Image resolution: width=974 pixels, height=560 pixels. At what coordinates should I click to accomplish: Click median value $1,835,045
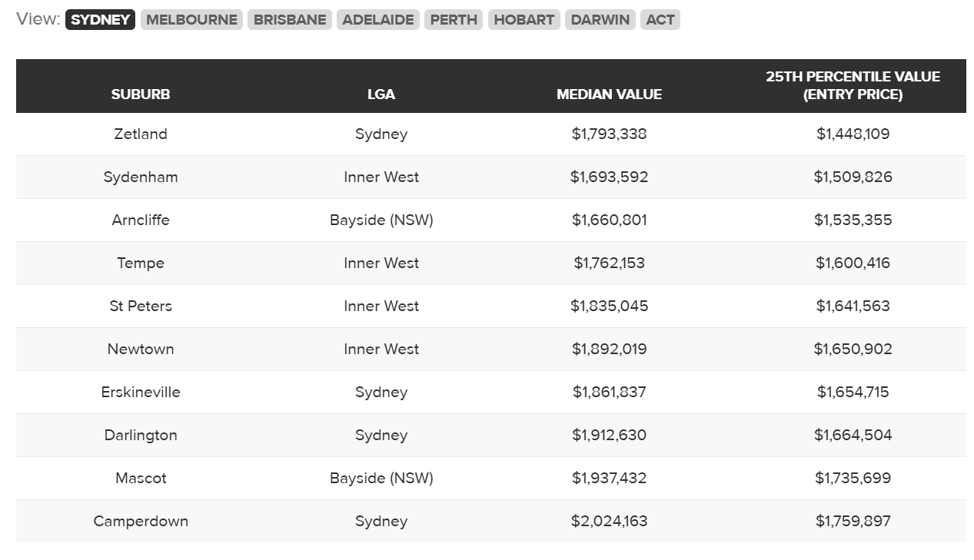[609, 306]
